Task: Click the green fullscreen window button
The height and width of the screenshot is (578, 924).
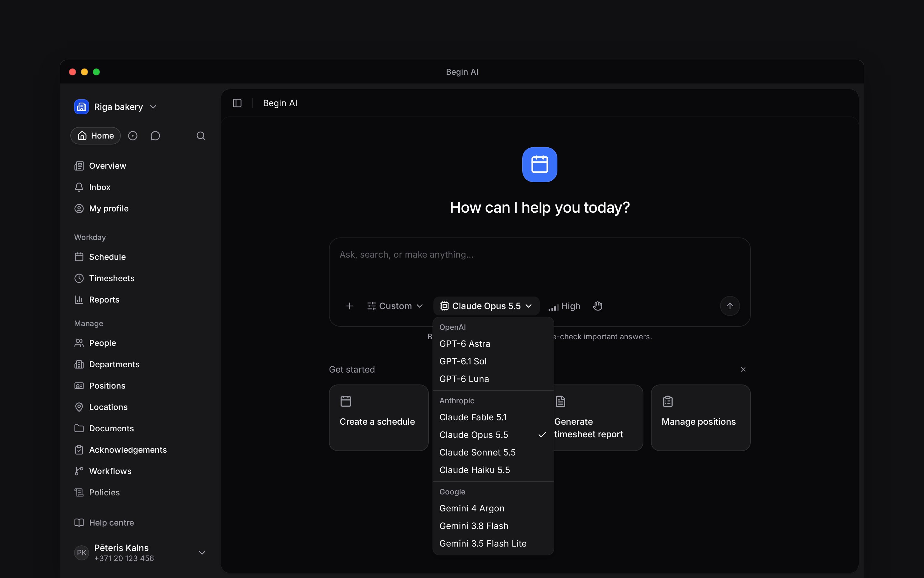Action: click(x=97, y=72)
